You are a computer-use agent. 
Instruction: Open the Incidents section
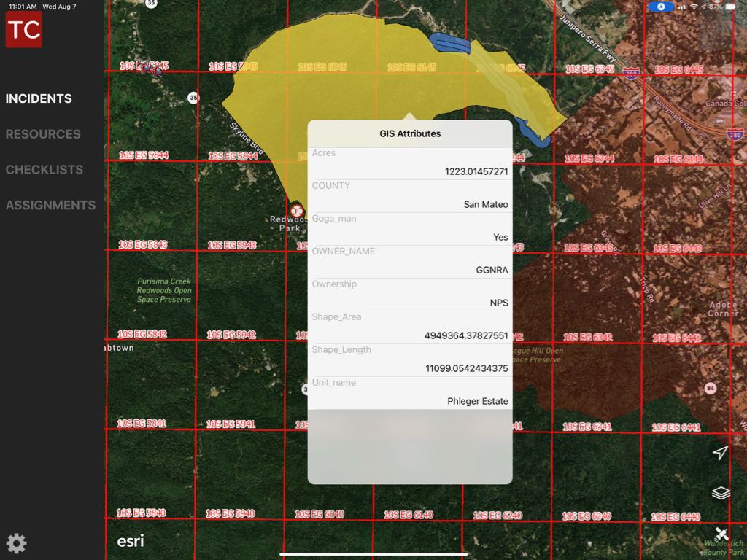pyautogui.click(x=39, y=98)
